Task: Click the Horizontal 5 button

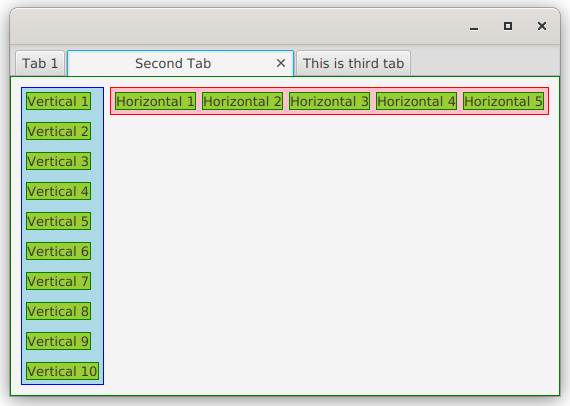Action: pos(503,101)
